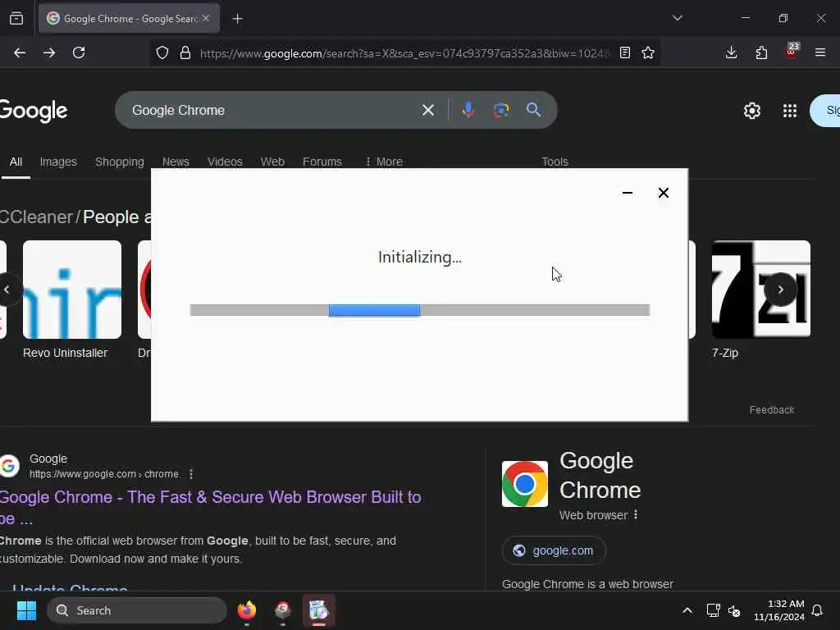Switch to the Forums tab
The height and width of the screenshot is (630, 840).
pos(322,162)
